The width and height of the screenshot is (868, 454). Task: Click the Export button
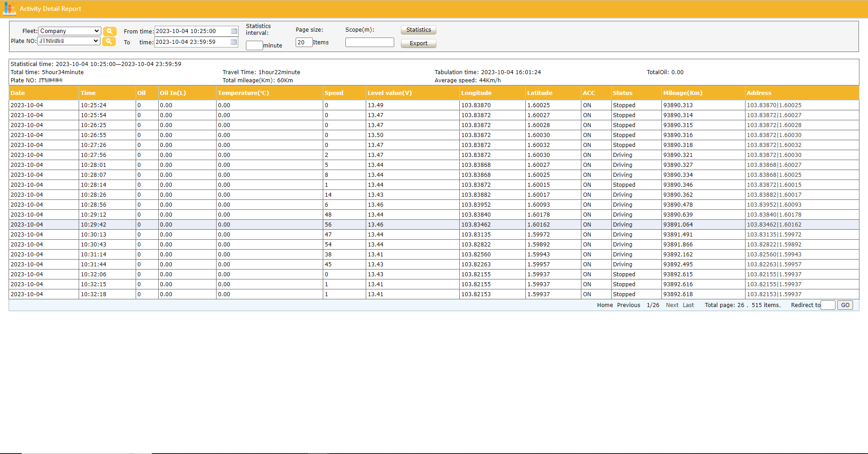click(x=418, y=43)
